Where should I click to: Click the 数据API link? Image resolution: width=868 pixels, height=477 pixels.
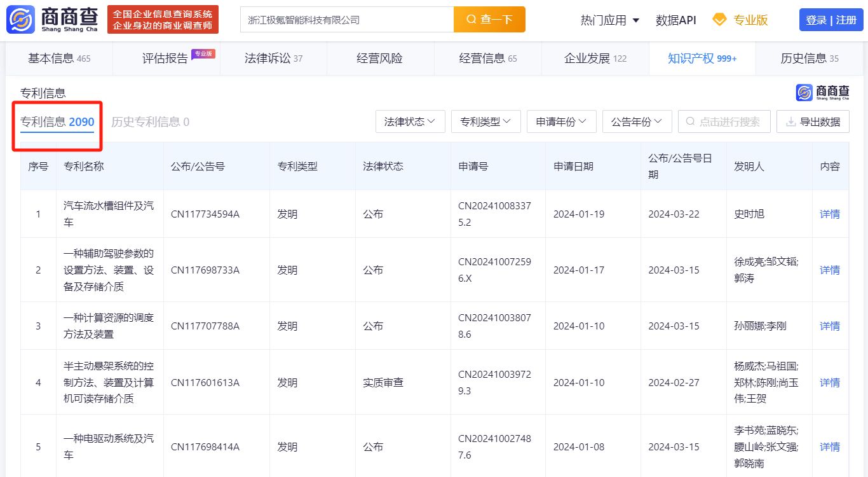[x=676, y=20]
